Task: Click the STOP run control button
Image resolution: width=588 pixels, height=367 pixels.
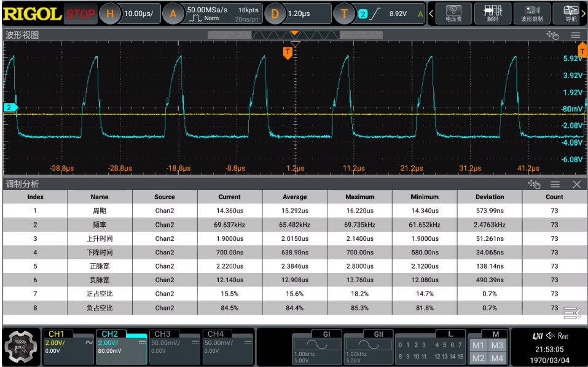Action: point(80,14)
